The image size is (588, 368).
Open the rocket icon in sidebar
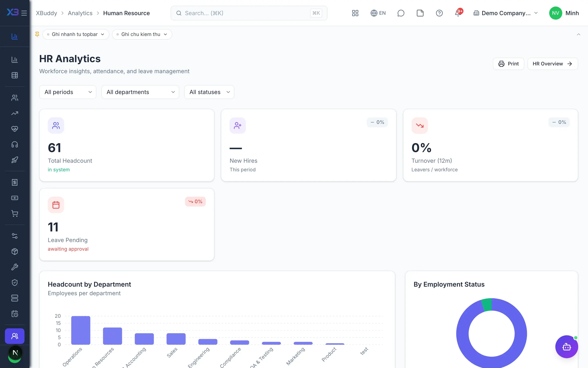(14, 160)
